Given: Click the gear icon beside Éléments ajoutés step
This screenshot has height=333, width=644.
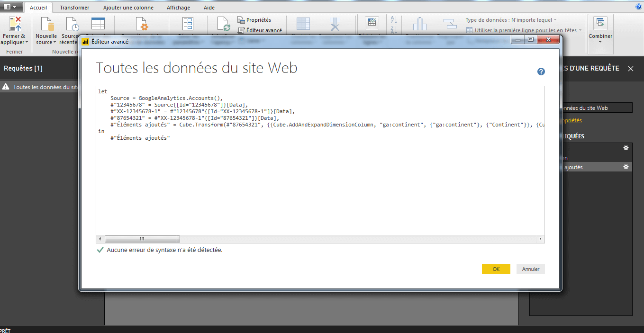Looking at the screenshot, I should [x=626, y=167].
